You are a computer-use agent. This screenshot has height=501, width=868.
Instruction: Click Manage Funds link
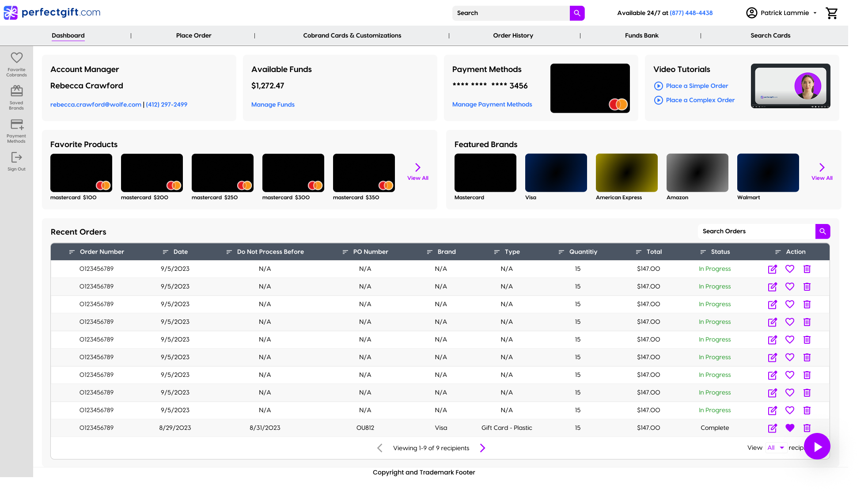point(273,105)
